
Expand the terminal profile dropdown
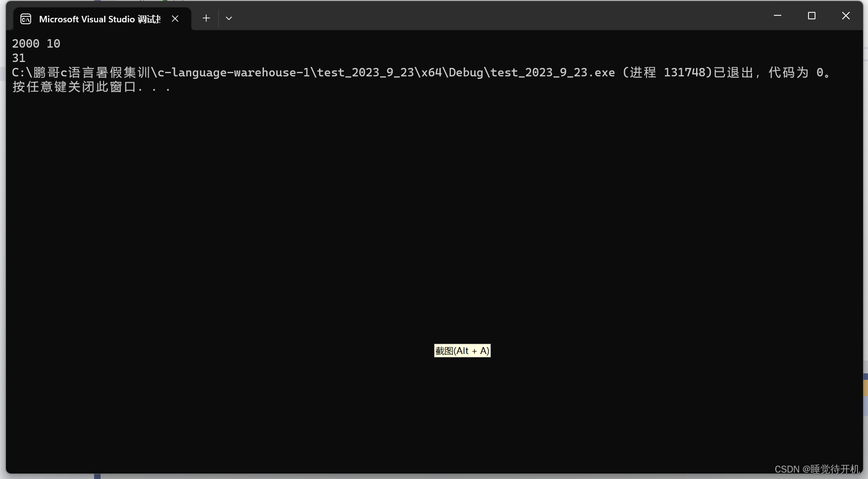(229, 18)
